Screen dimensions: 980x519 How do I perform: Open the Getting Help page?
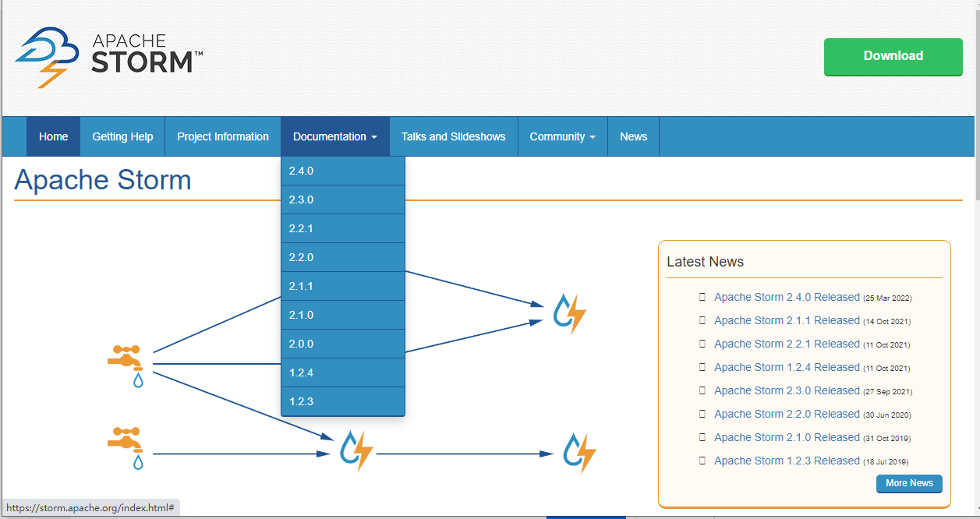(x=122, y=136)
